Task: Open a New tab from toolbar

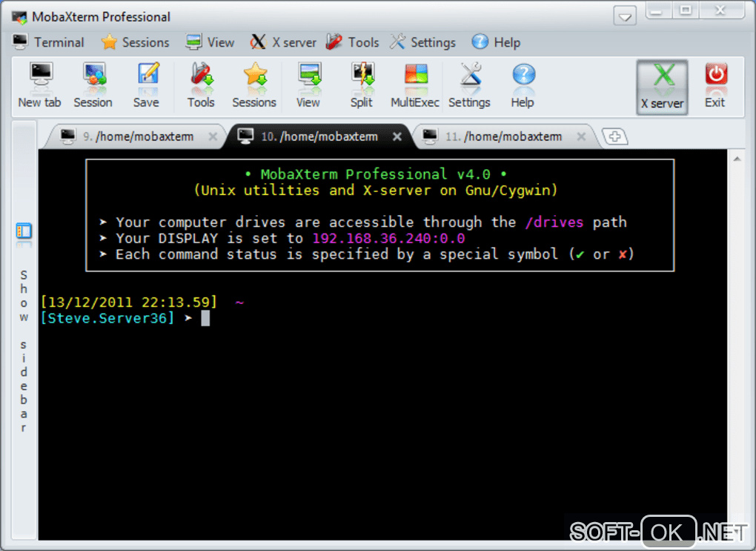Action: [39, 85]
